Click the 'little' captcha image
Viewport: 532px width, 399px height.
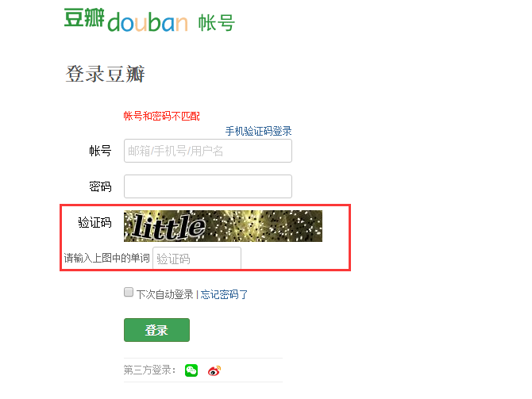(223, 226)
